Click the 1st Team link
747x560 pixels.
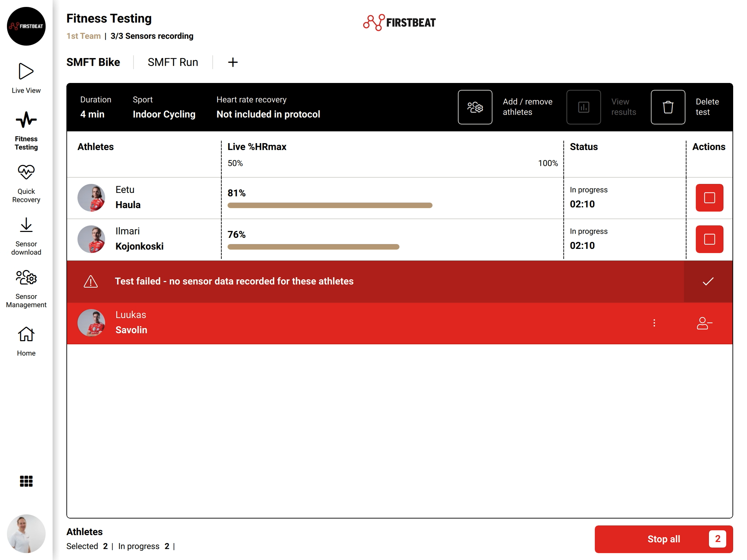(x=84, y=36)
